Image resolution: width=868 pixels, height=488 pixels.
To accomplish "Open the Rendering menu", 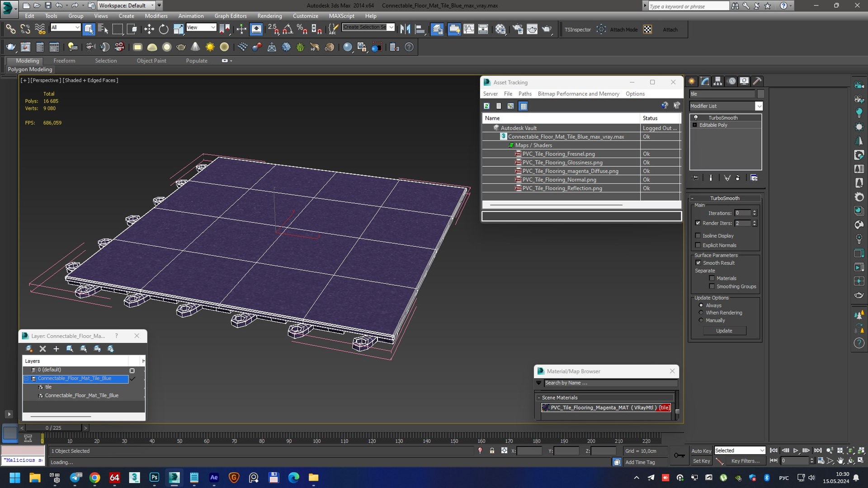I will 269,16.
